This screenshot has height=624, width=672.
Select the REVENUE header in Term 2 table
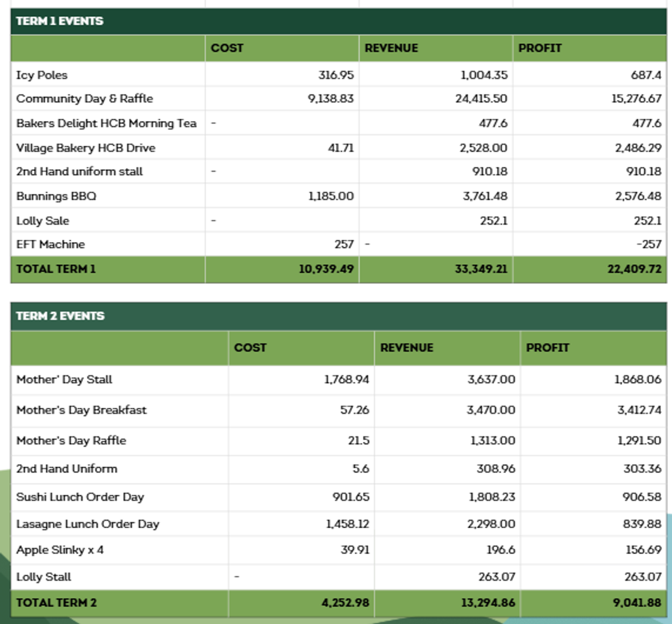(x=407, y=348)
